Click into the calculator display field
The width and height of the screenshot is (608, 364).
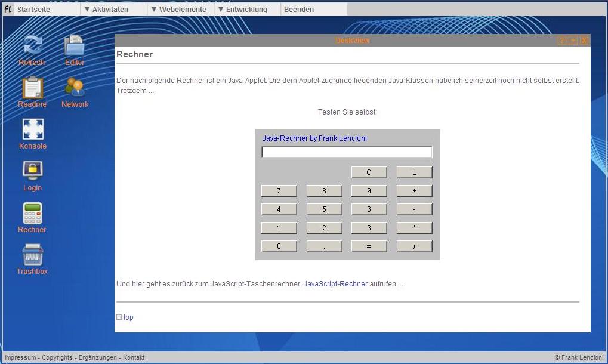tap(347, 152)
